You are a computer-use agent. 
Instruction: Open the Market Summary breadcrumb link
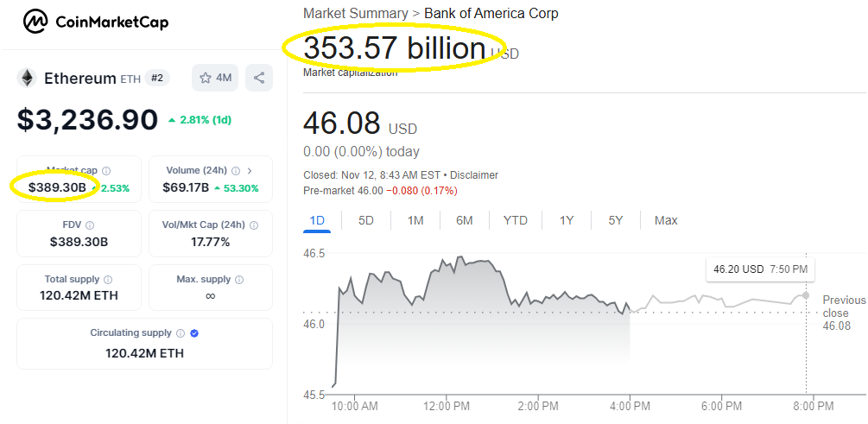(x=355, y=13)
